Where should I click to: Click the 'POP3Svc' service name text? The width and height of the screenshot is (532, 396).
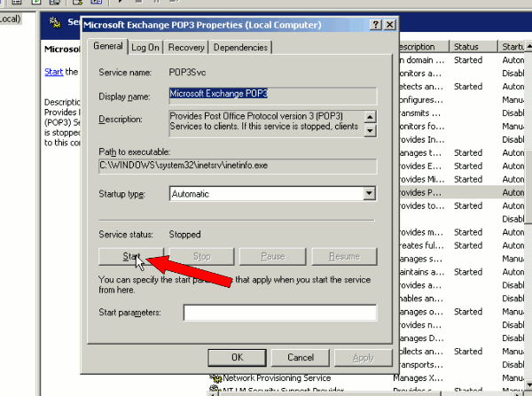tap(187, 73)
